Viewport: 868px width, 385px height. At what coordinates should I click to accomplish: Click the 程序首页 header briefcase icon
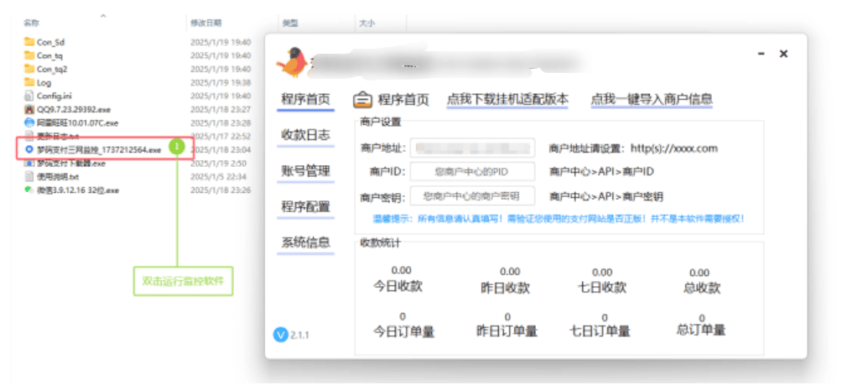pyautogui.click(x=363, y=100)
